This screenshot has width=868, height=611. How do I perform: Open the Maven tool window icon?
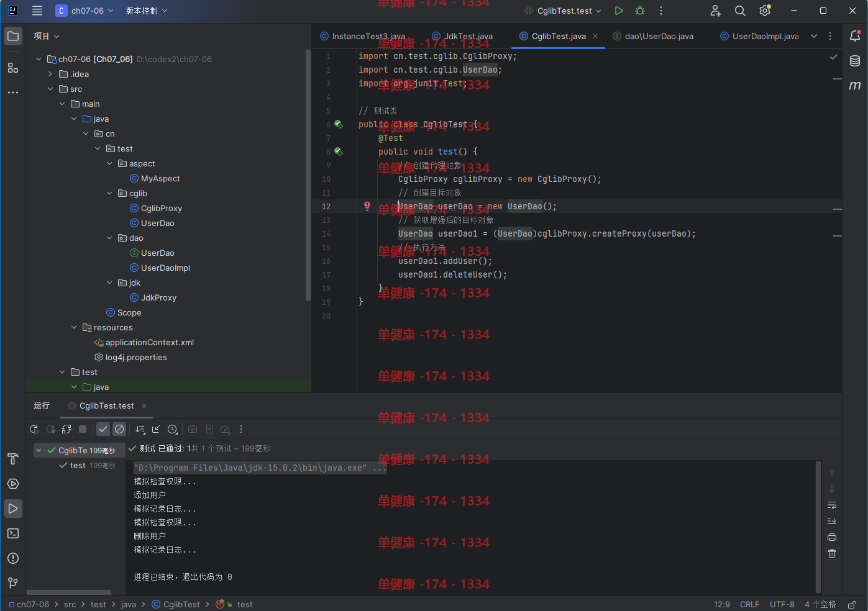[x=855, y=85]
